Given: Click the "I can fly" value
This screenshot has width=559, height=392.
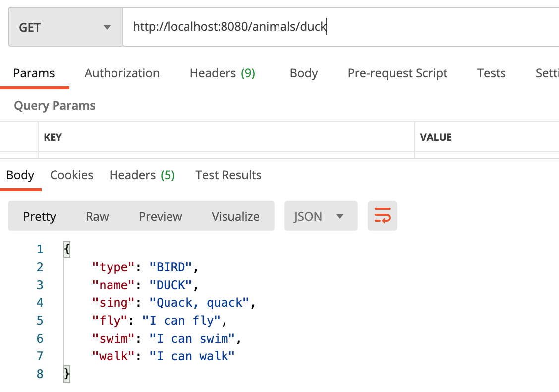Looking at the screenshot, I should click(181, 320).
